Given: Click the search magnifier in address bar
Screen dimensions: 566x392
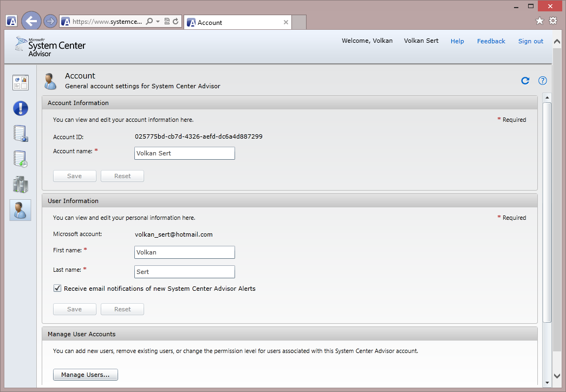Looking at the screenshot, I should click(x=149, y=21).
